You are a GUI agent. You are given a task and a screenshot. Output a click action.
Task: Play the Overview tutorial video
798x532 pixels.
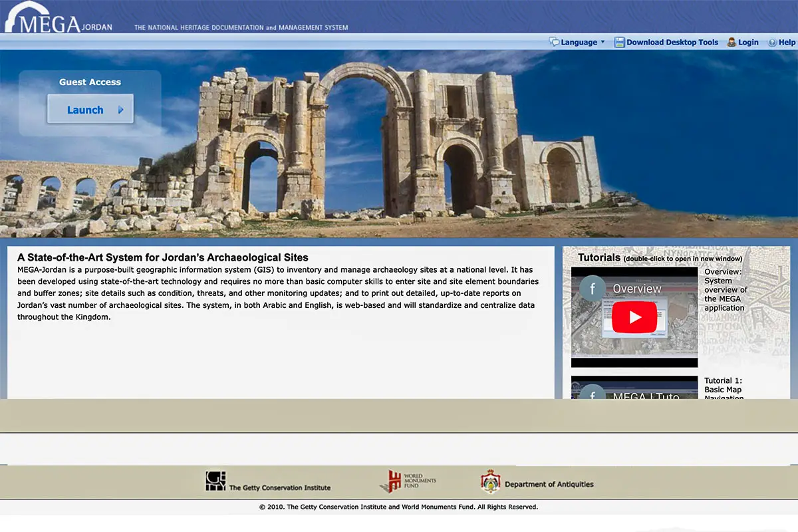[634, 317]
